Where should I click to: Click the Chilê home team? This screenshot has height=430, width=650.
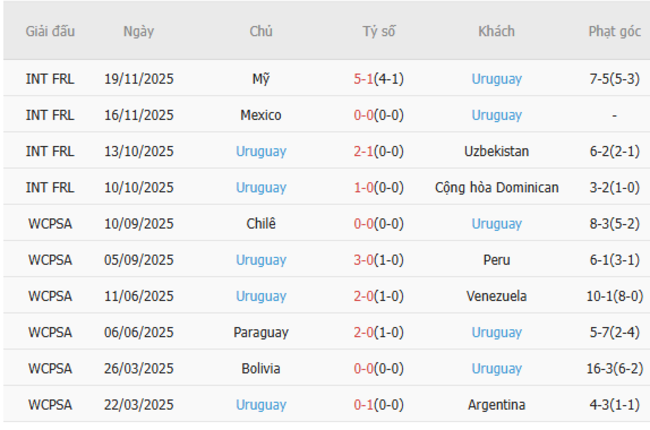coord(261,223)
